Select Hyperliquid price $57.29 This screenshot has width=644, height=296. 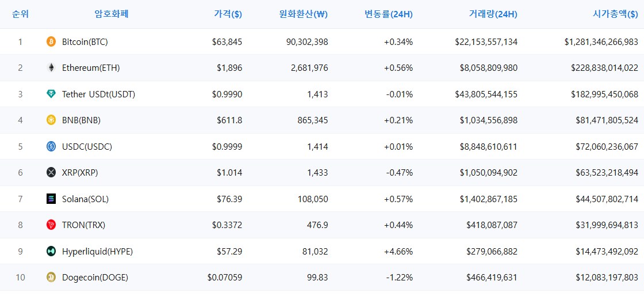pyautogui.click(x=229, y=251)
